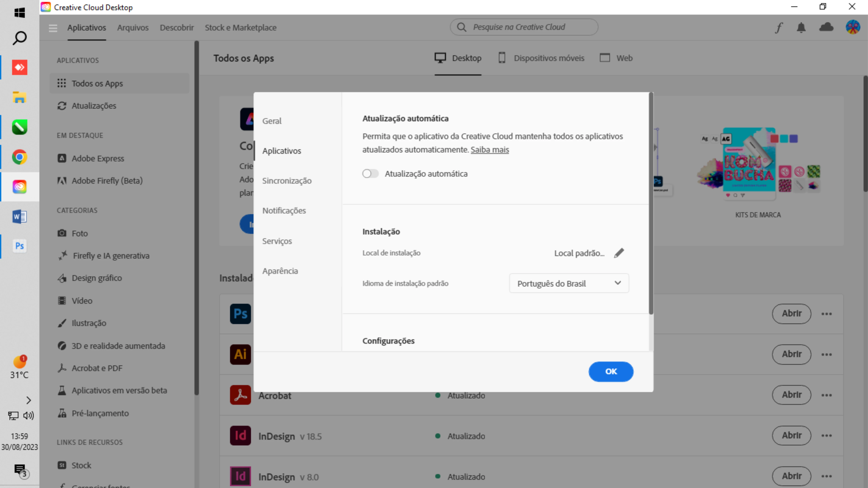Expand the hidden system tray chevron

[x=28, y=400]
